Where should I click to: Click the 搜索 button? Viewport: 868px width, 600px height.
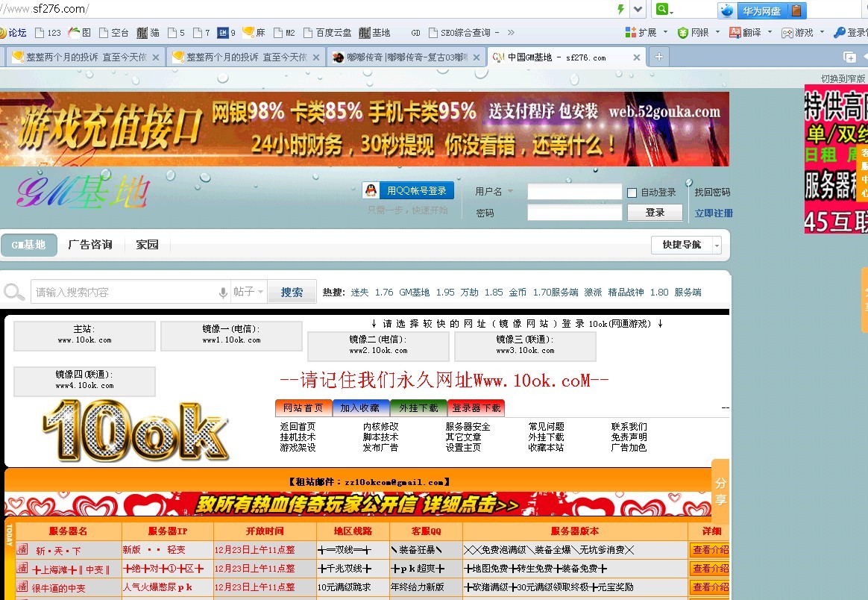coord(292,292)
